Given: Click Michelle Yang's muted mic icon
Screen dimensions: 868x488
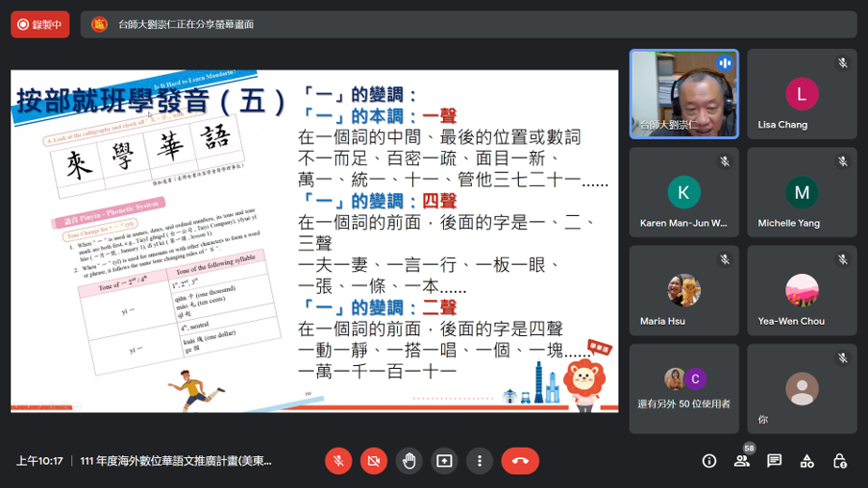Looking at the screenshot, I should click(843, 161).
